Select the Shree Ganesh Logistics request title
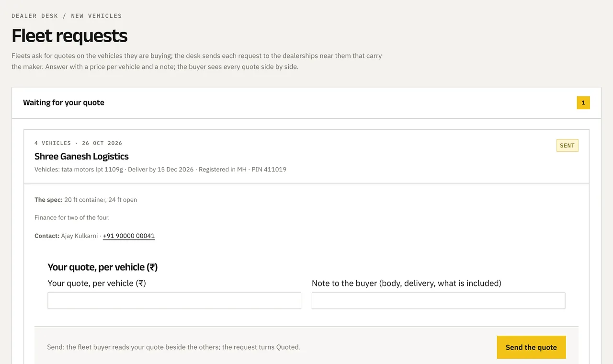The width and height of the screenshot is (613, 364). 81,156
